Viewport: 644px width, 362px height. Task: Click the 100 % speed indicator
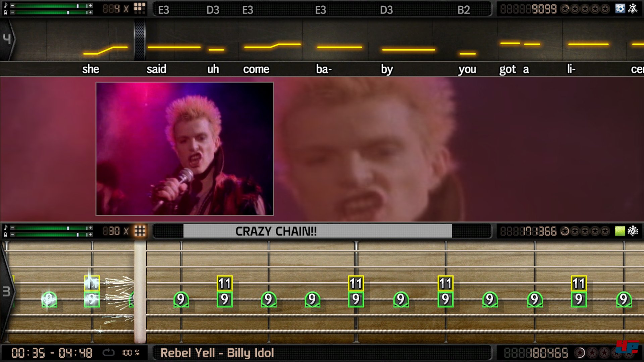pos(131,353)
